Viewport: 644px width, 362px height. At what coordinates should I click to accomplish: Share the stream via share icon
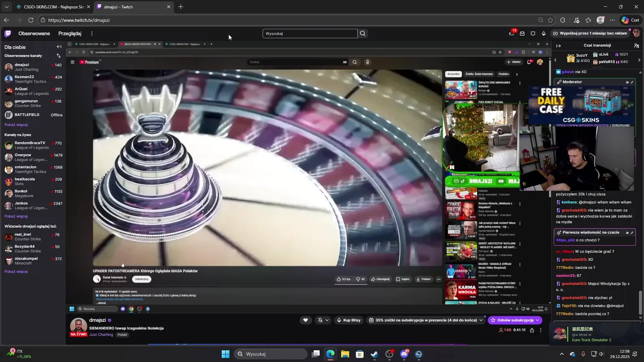pos(532,330)
